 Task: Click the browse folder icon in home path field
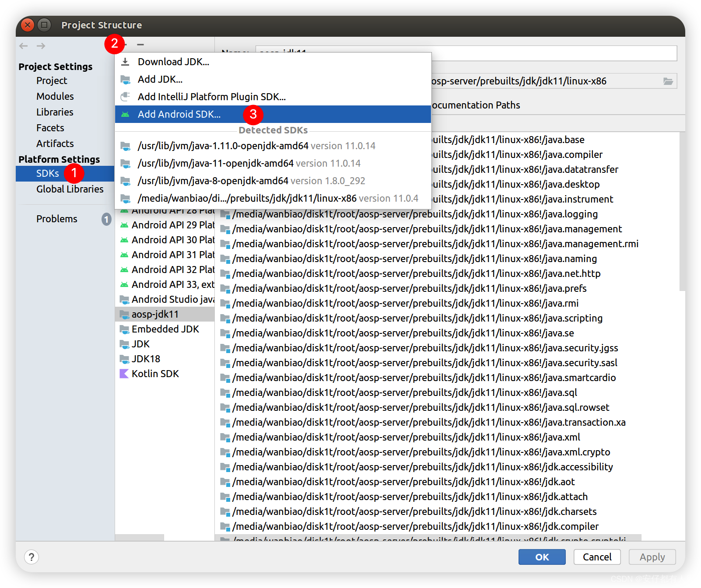coord(668,81)
